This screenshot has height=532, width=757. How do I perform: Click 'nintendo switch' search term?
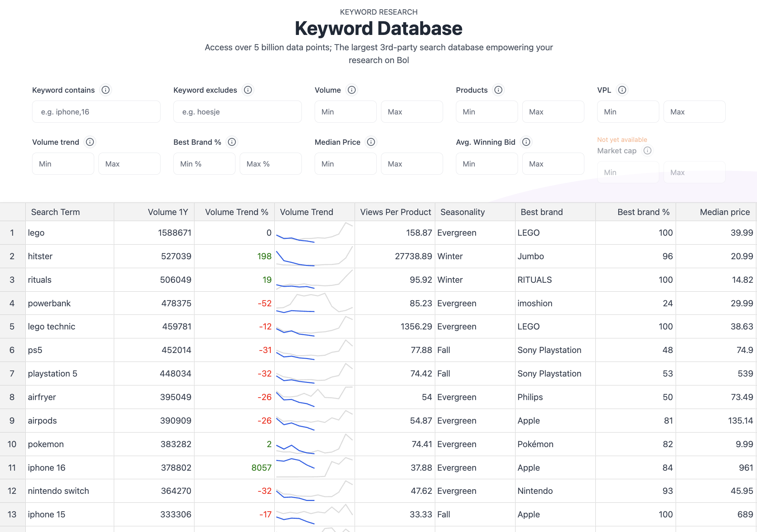70,491
